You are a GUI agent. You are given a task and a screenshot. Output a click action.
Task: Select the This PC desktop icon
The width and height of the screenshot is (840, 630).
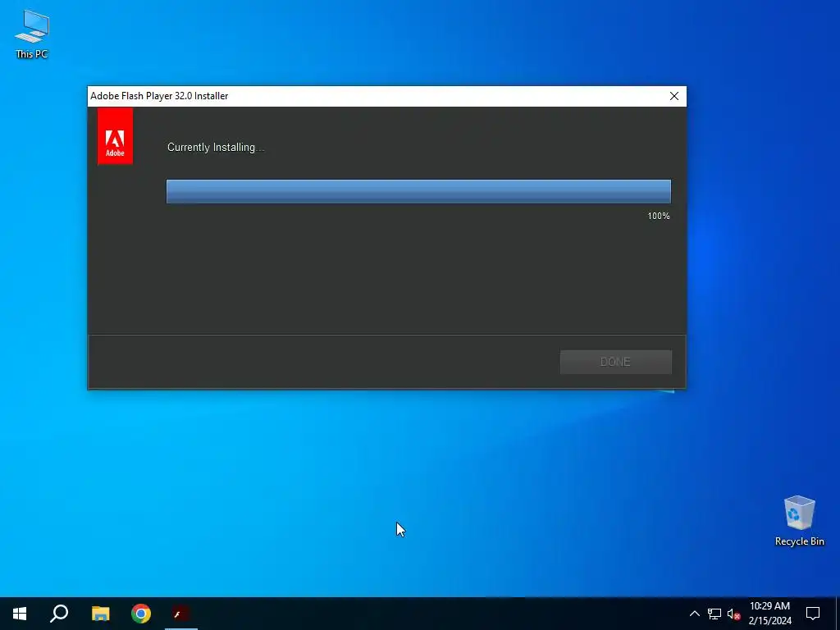pos(32,34)
